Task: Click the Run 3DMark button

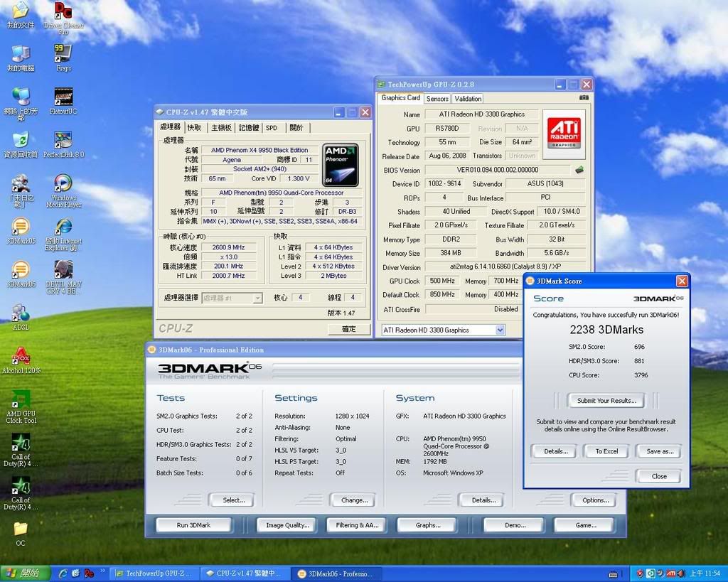Action: click(x=193, y=525)
